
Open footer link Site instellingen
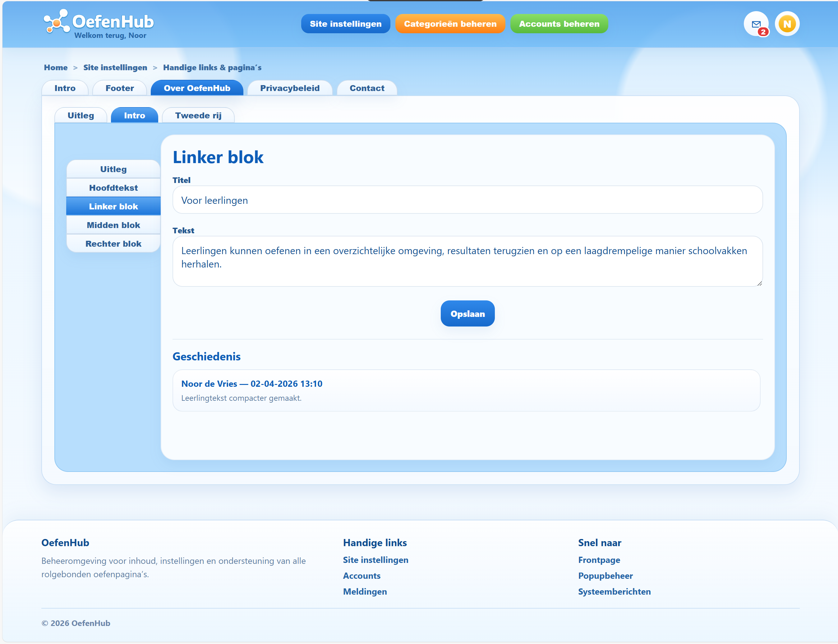click(375, 560)
